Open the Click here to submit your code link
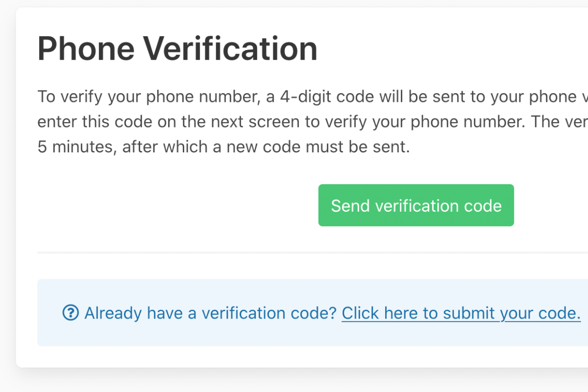588x392 pixels. point(461,313)
